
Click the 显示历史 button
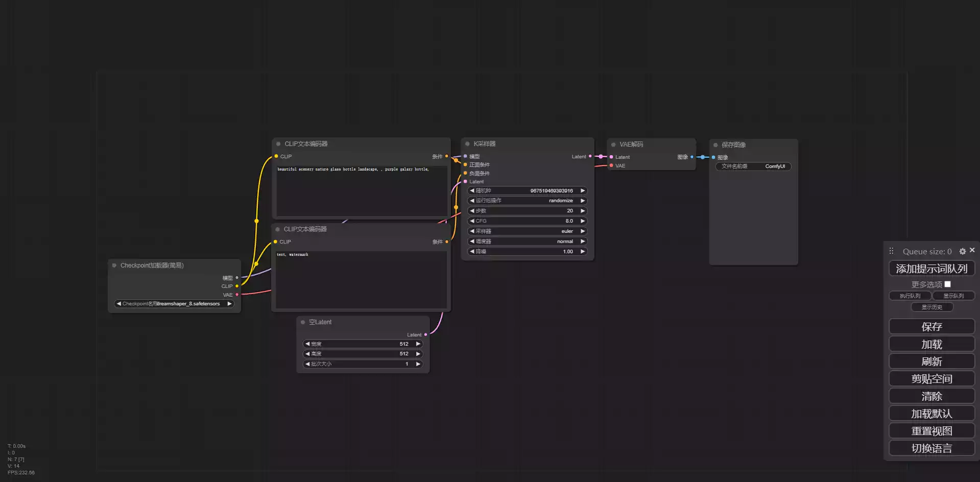pyautogui.click(x=931, y=307)
